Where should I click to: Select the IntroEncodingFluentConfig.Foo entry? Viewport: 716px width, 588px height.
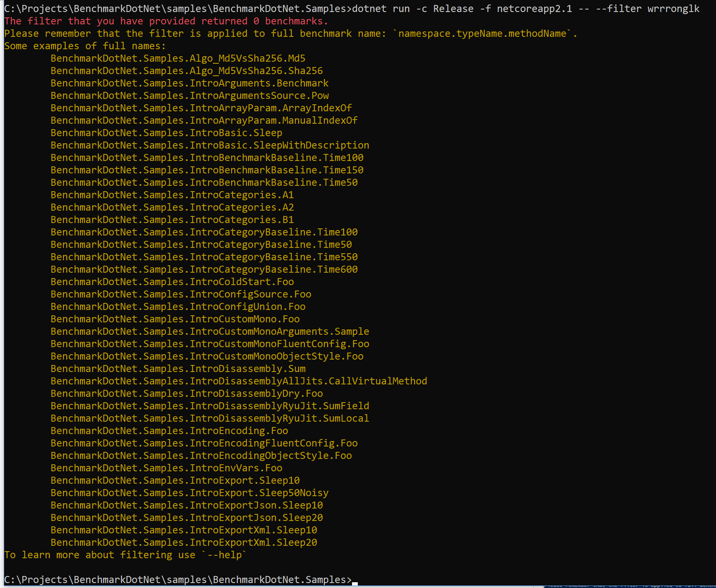203,443
